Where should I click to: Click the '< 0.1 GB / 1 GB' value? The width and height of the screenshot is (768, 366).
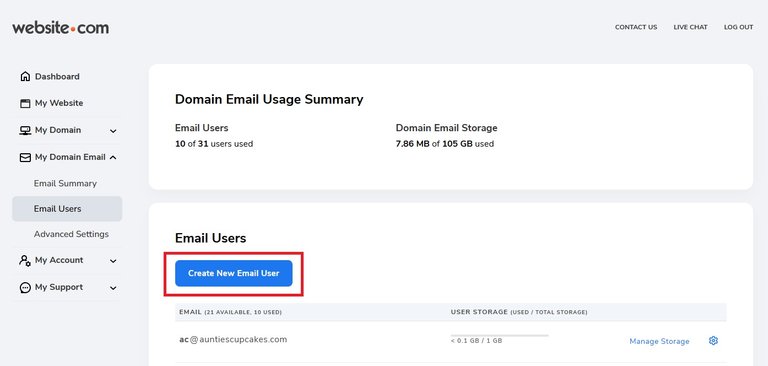tap(476, 341)
